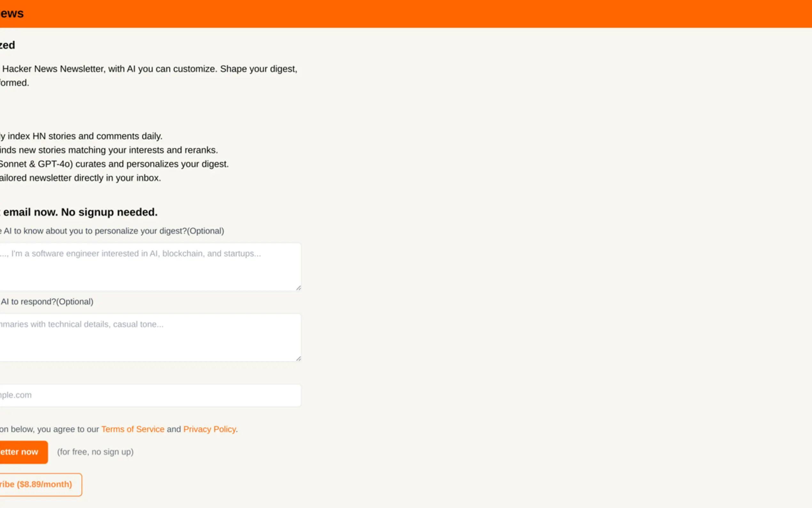Image resolution: width=812 pixels, height=508 pixels.
Task: Click the label about personalizing your digest
Action: click(113, 231)
